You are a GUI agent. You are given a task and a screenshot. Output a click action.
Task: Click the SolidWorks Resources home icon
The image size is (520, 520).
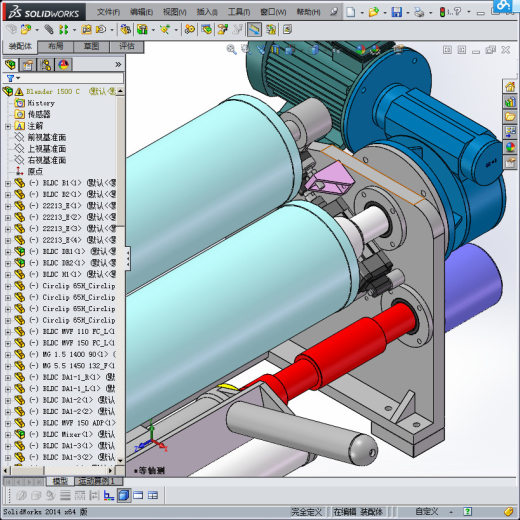tap(510, 87)
